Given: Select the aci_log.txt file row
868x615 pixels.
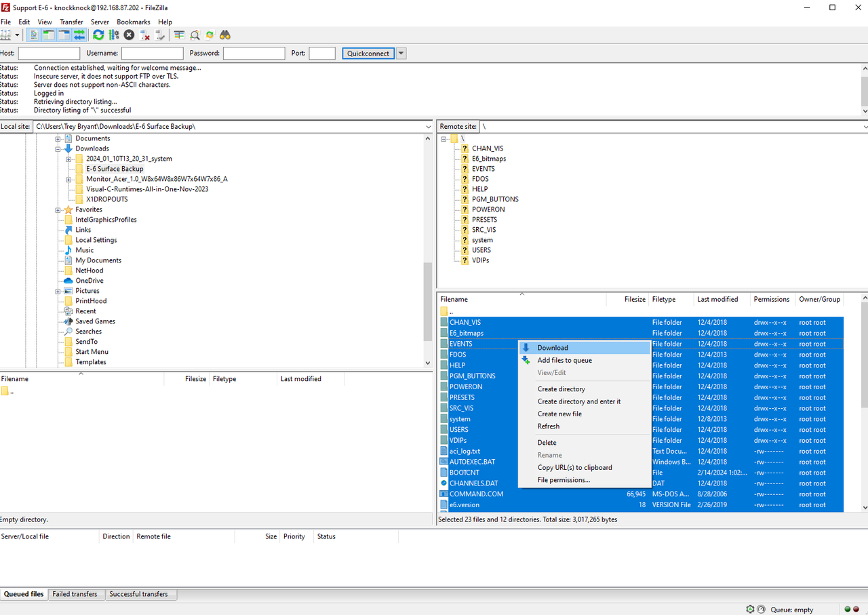Looking at the screenshot, I should (x=641, y=451).
